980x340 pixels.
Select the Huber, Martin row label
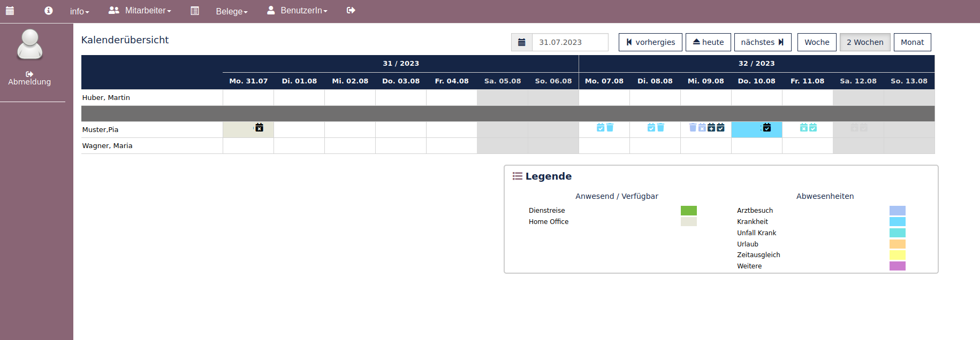click(106, 97)
